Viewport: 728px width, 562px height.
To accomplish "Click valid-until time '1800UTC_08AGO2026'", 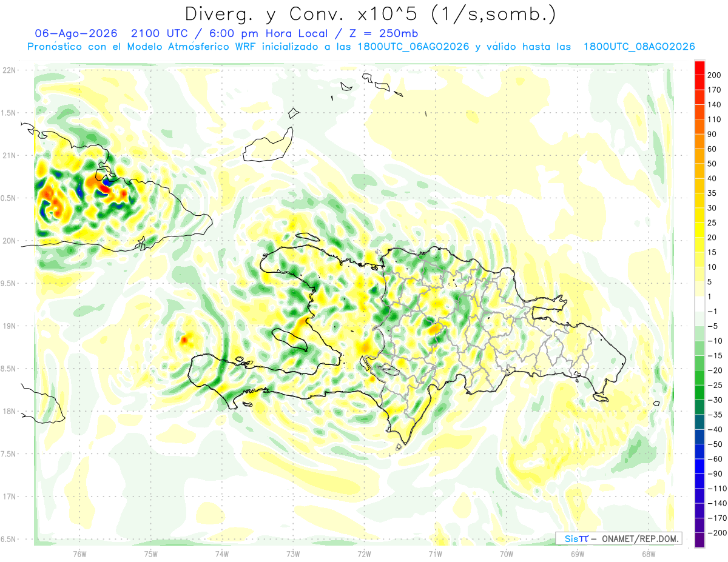I will (x=639, y=47).
